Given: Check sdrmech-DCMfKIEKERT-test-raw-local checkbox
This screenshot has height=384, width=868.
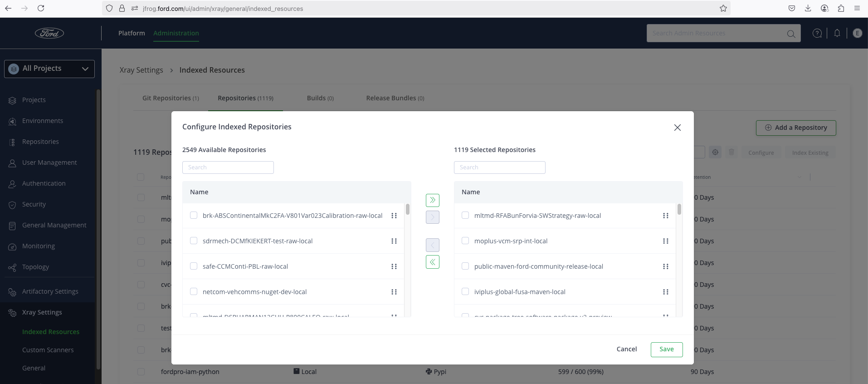Looking at the screenshot, I should [x=194, y=241].
